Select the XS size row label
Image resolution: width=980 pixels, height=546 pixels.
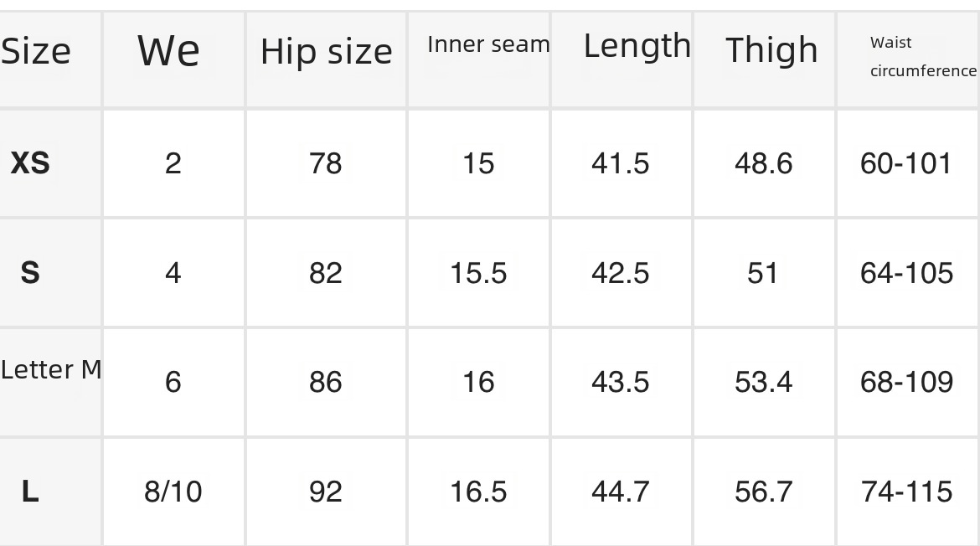30,163
